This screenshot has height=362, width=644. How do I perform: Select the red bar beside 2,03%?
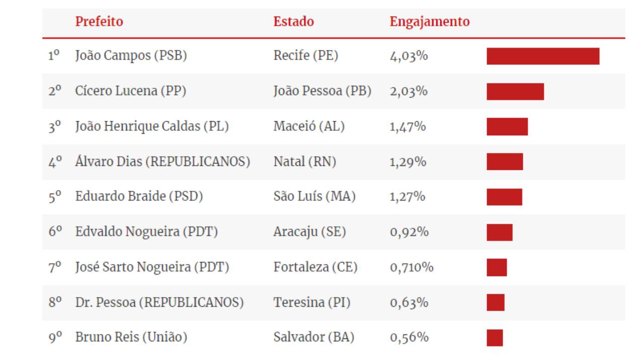coord(515,92)
